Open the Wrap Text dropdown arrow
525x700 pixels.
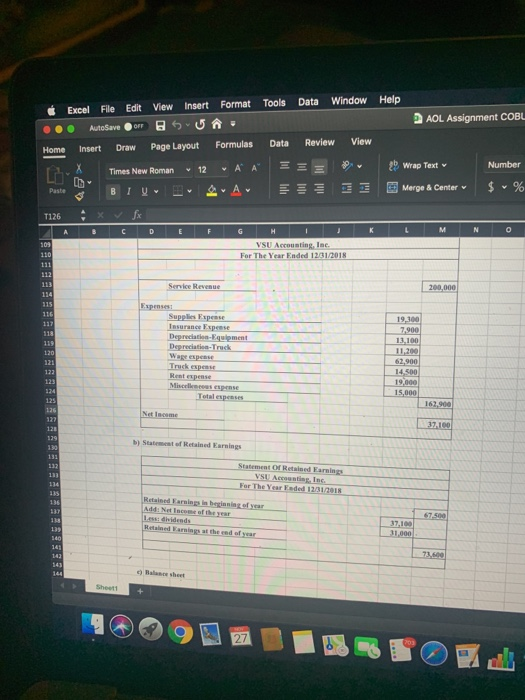point(444,165)
